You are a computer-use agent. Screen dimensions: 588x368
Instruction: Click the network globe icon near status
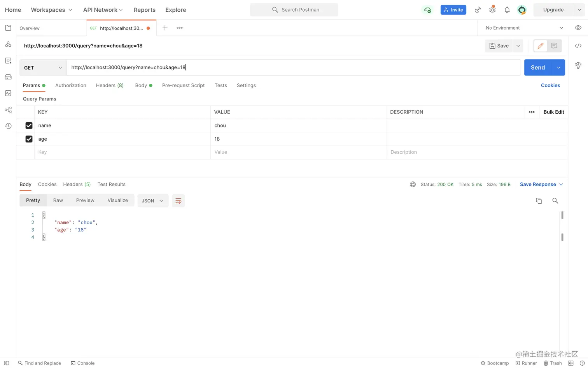pyautogui.click(x=413, y=185)
